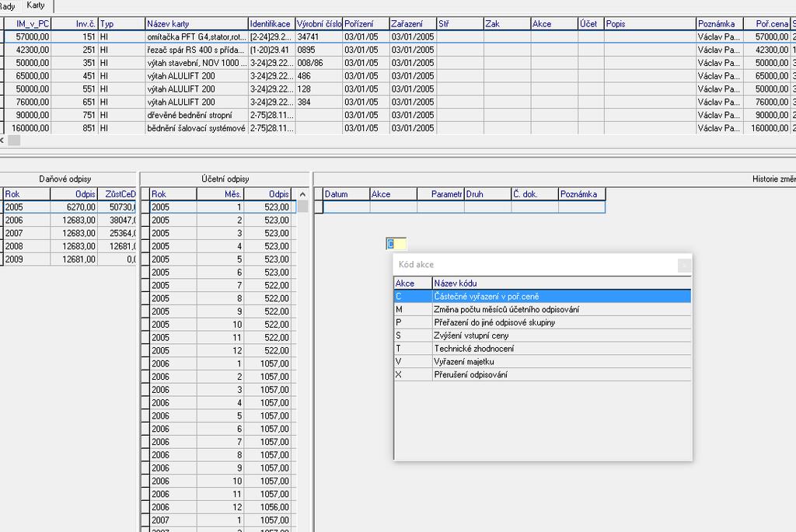Click Akce header in Kód akce popup
The image size is (796, 532).
click(x=414, y=283)
